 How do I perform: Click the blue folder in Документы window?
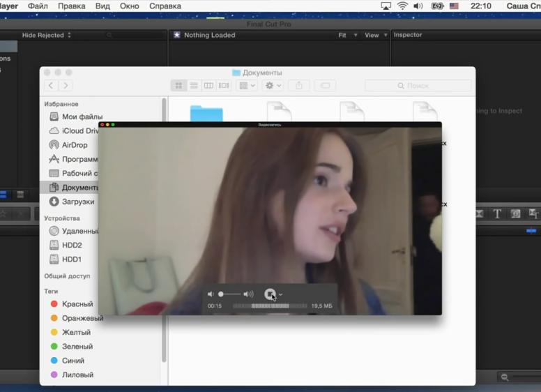(x=206, y=113)
